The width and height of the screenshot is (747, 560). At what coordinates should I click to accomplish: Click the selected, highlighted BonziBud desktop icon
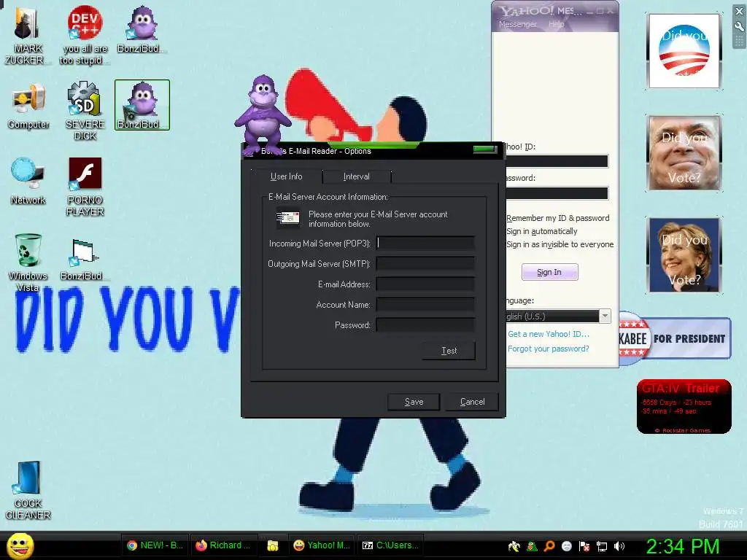pyautogui.click(x=142, y=105)
